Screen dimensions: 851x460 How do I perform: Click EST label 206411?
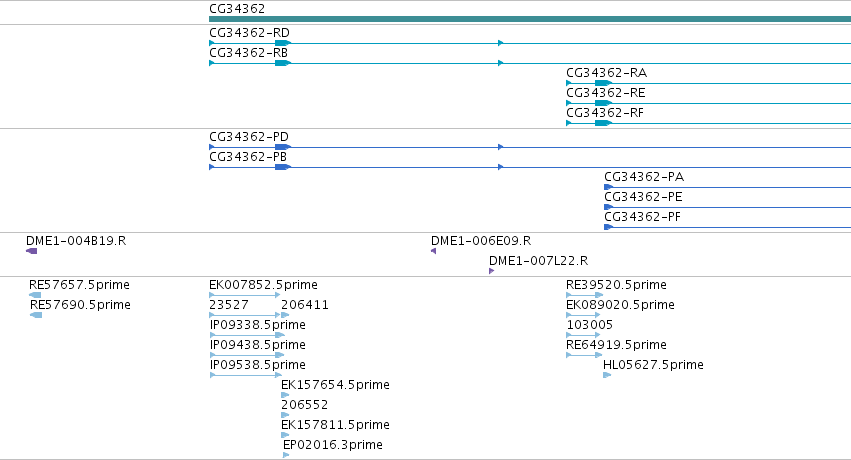pos(304,305)
